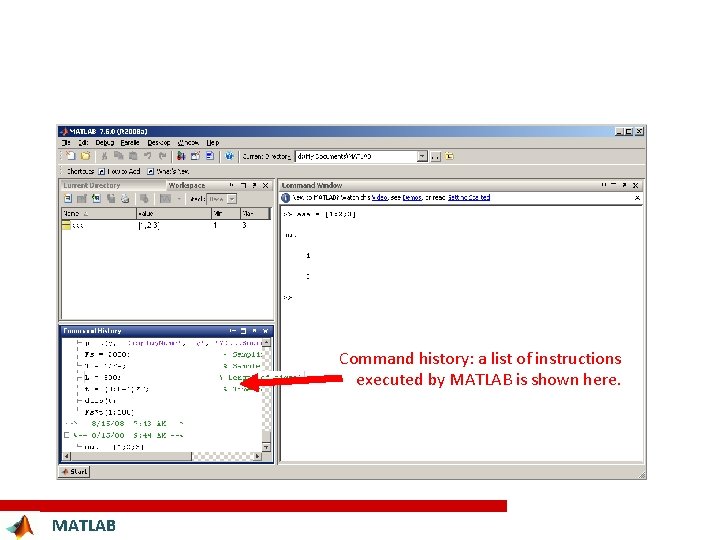Click the Import data icon in Workspace toolbar
Viewport: 720px width, 540px height.
pyautogui.click(x=96, y=199)
